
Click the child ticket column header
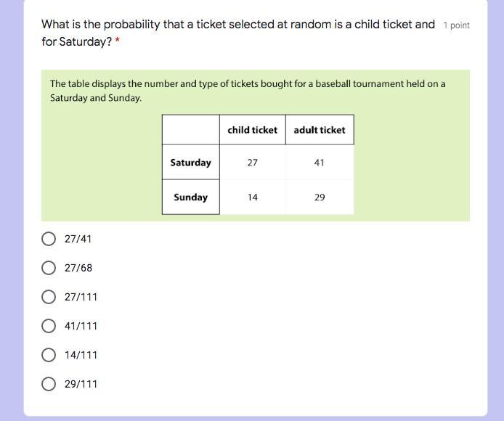253,130
